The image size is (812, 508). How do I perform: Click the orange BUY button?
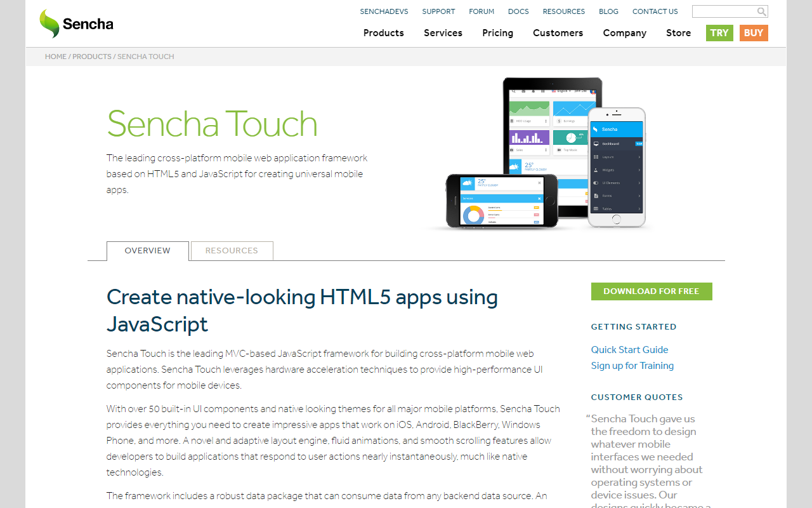(x=754, y=33)
